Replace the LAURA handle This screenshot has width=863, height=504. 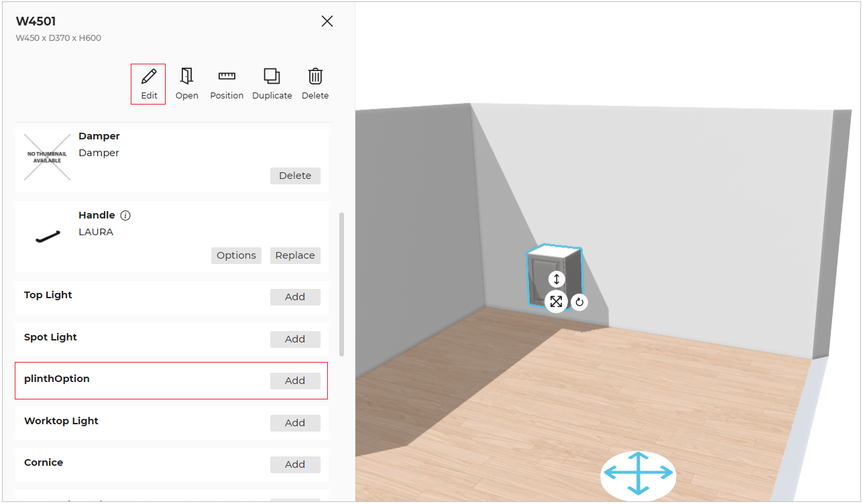[x=295, y=255]
